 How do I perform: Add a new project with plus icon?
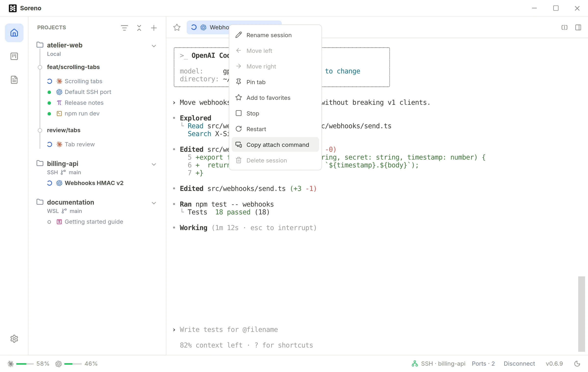pyautogui.click(x=154, y=28)
